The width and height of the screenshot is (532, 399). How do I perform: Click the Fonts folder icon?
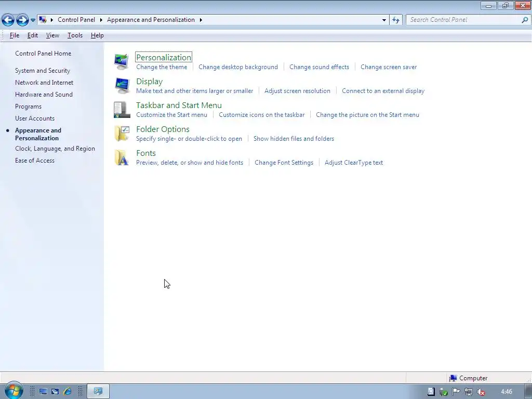click(x=122, y=157)
